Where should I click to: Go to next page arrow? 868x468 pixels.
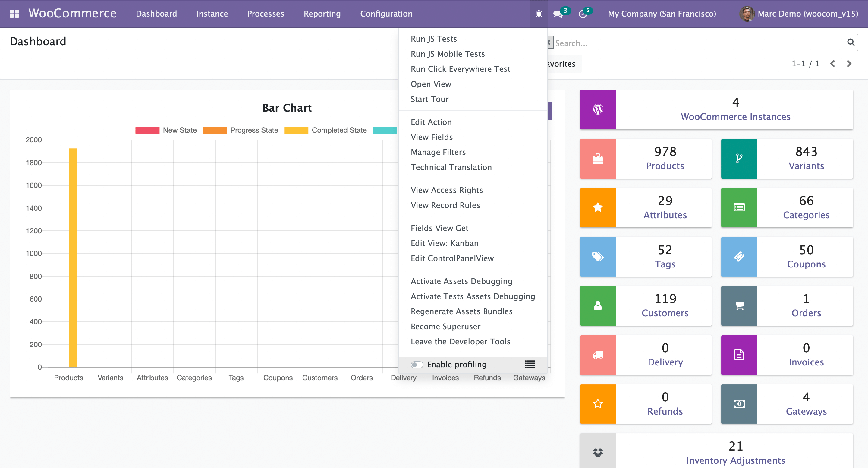[849, 64]
